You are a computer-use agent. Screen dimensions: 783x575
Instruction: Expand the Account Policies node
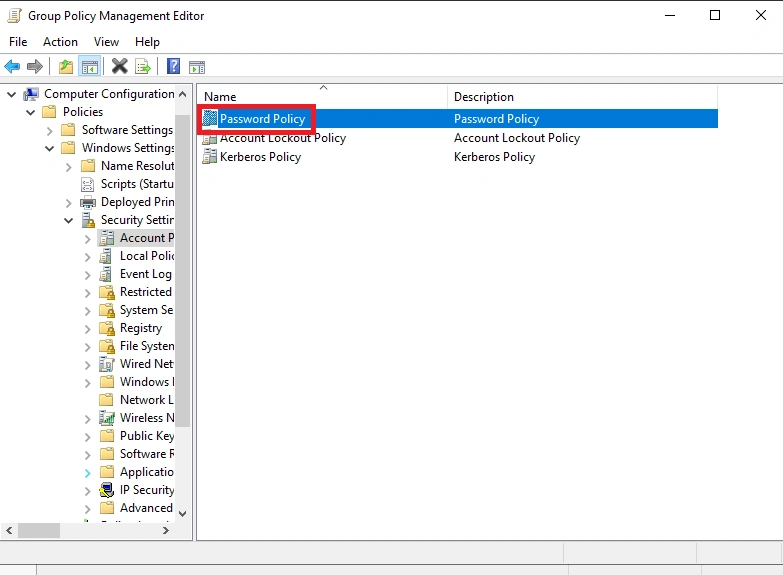click(x=87, y=239)
